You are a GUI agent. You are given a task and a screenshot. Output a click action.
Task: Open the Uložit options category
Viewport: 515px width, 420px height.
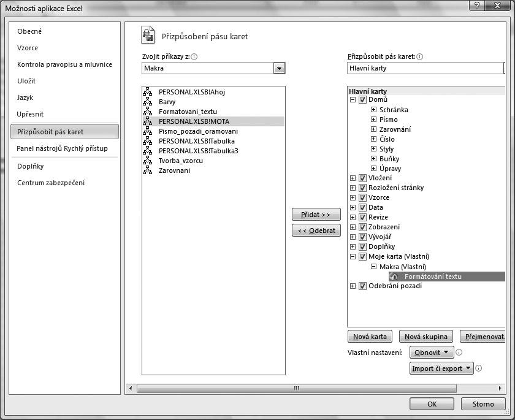pos(26,81)
